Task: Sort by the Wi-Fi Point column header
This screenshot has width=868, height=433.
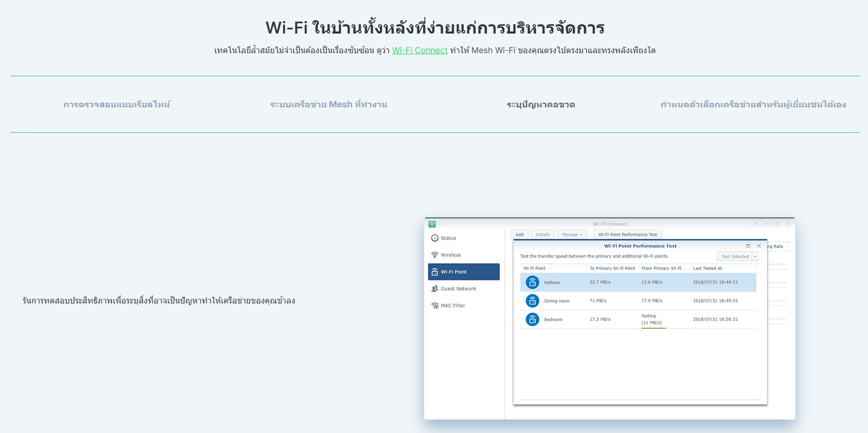Action: tap(554, 268)
